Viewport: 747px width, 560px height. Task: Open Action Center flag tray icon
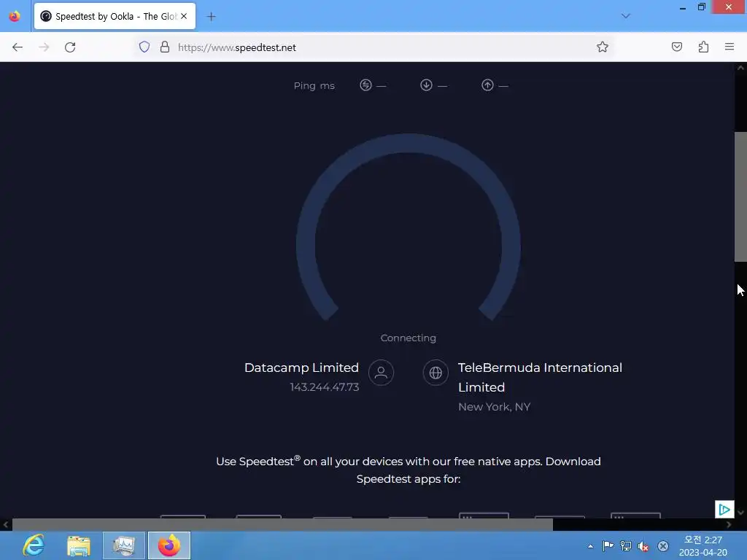tap(608, 546)
